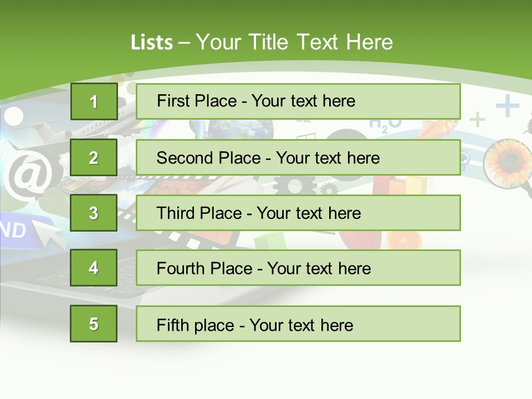Click the large blue plus sign
The height and width of the screenshot is (399, 532).
pyautogui.click(x=507, y=105)
